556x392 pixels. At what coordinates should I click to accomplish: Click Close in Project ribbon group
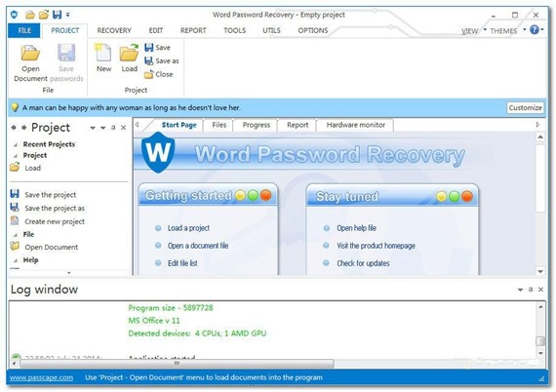tap(158, 74)
